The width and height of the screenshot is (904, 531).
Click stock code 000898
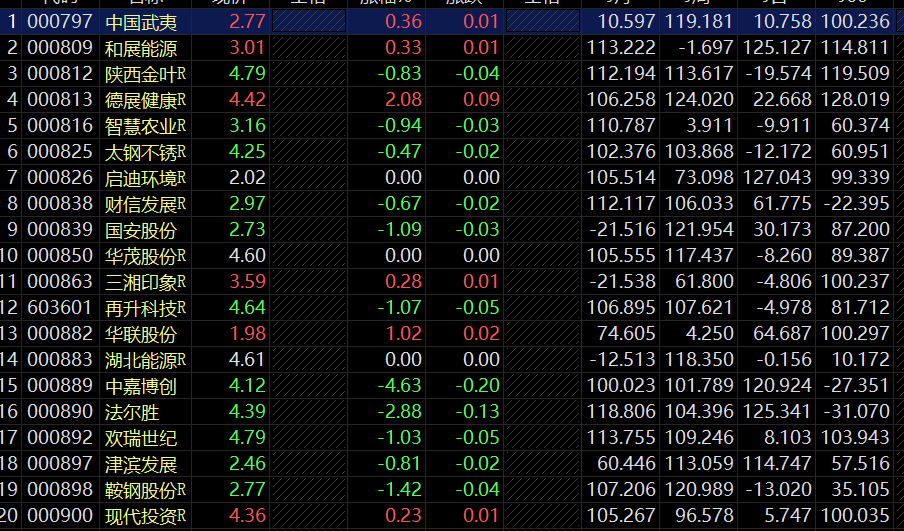pyautogui.click(x=60, y=489)
